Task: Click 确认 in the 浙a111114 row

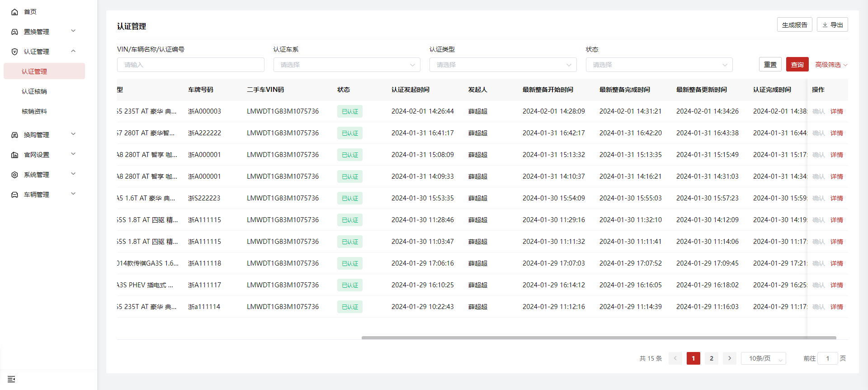Action: (x=818, y=307)
